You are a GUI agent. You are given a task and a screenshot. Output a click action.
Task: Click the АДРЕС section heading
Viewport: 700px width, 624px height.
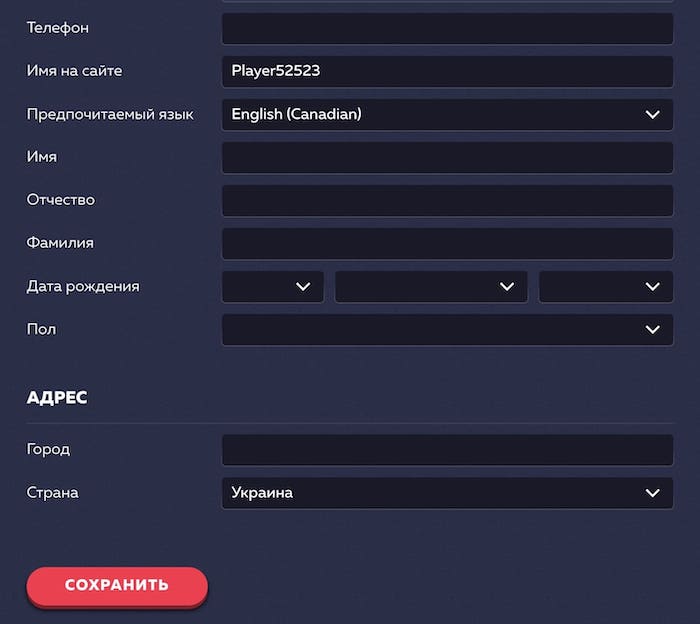pos(57,397)
